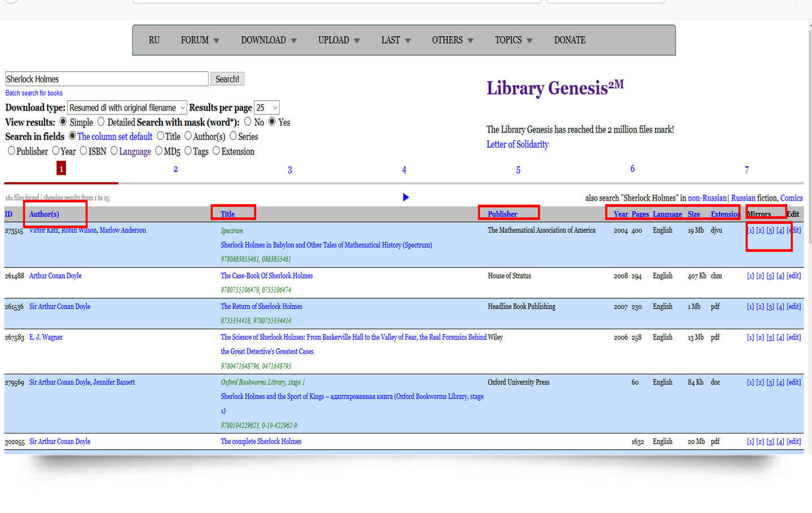Sort results by Author(s) column
This screenshot has width=812, height=513.
click(x=44, y=214)
